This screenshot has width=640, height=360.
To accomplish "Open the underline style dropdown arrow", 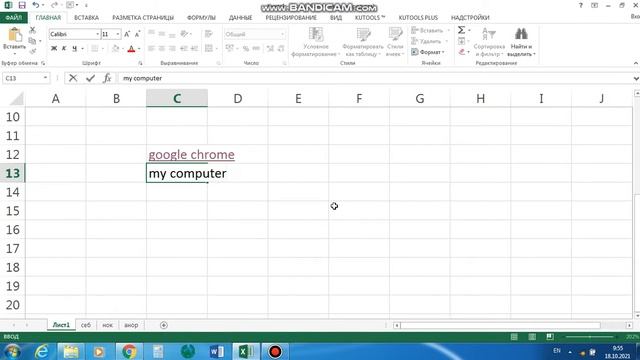I will 82,49.
